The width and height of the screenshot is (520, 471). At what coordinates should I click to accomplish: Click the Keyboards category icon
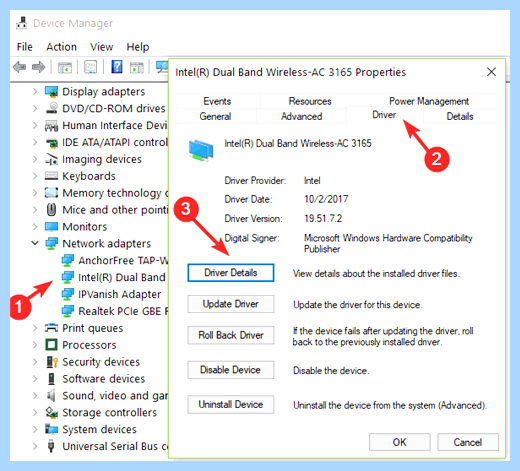click(51, 176)
